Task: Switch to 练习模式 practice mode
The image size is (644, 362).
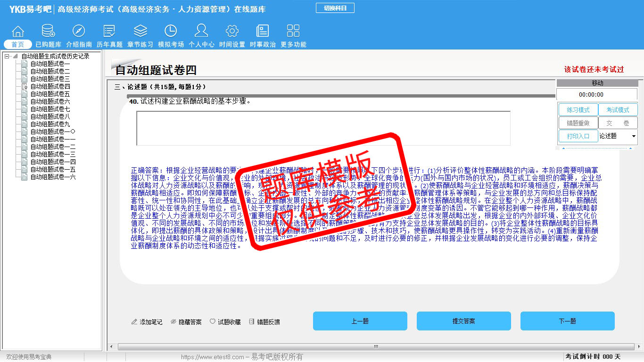Action: tap(578, 110)
